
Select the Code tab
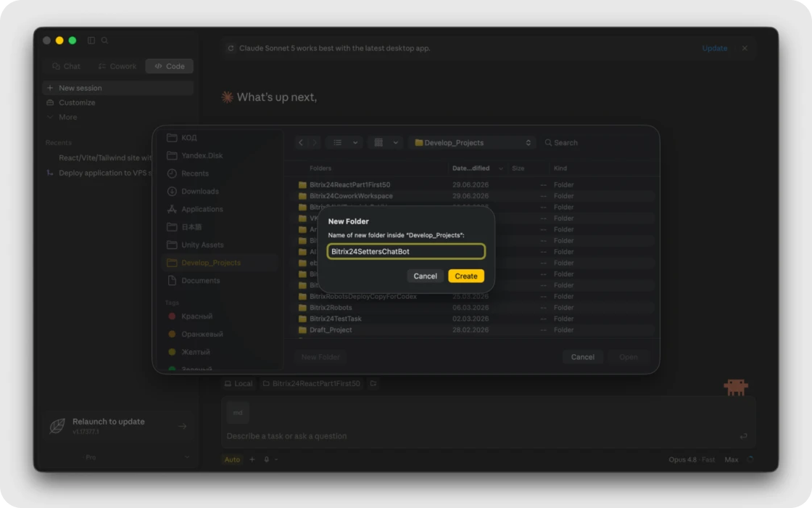point(170,66)
